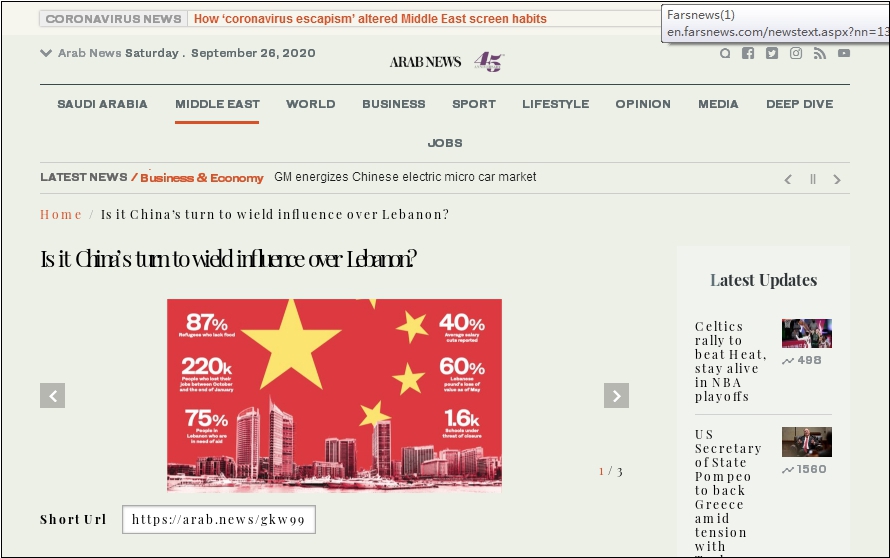Open the YouTube channel icon
This screenshot has width=890, height=558.
pyautogui.click(x=844, y=53)
